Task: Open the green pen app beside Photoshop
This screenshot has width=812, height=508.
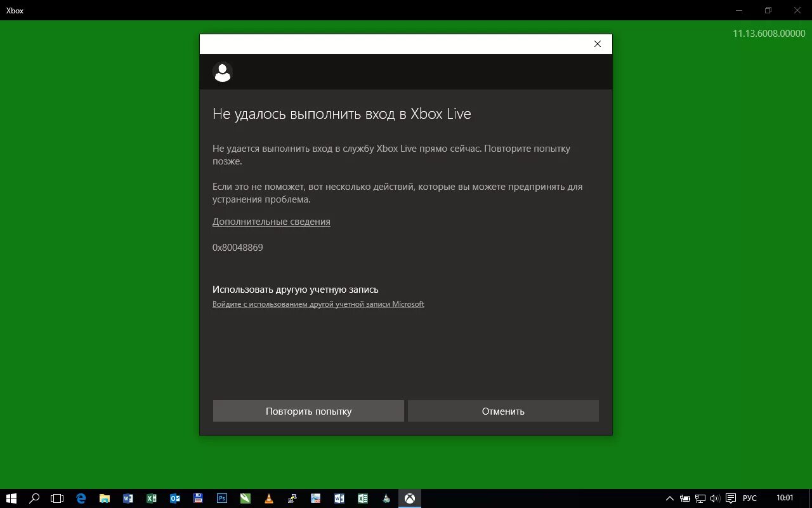Action: [246, 498]
